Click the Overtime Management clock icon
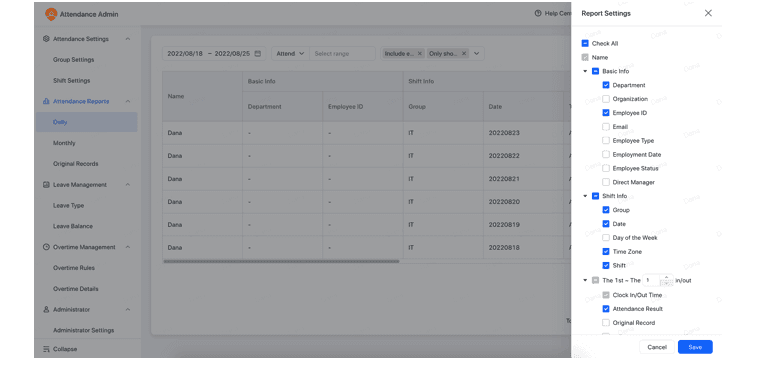 46,247
